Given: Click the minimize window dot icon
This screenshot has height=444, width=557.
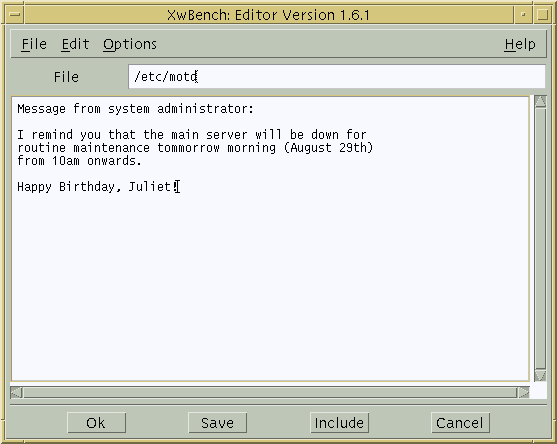Looking at the screenshot, I should point(523,15).
